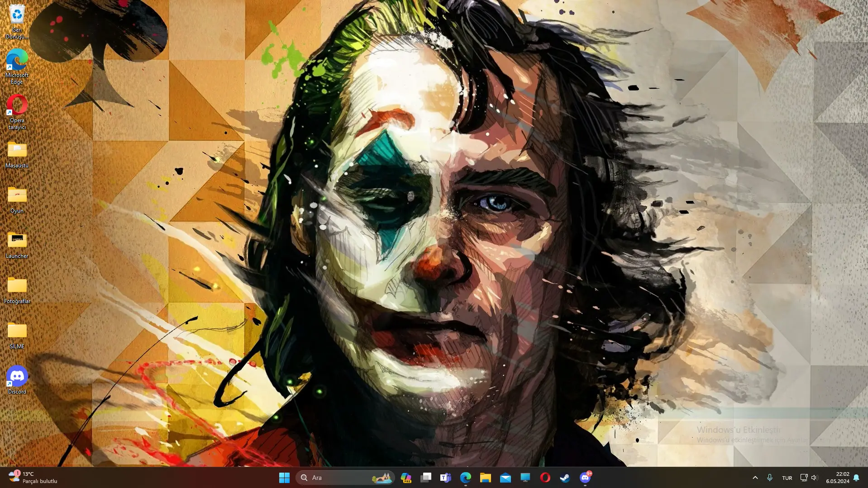Viewport: 868px width, 488px height.
Task: Select the Fotoğraflar folder on desktop
Action: pos(17,291)
